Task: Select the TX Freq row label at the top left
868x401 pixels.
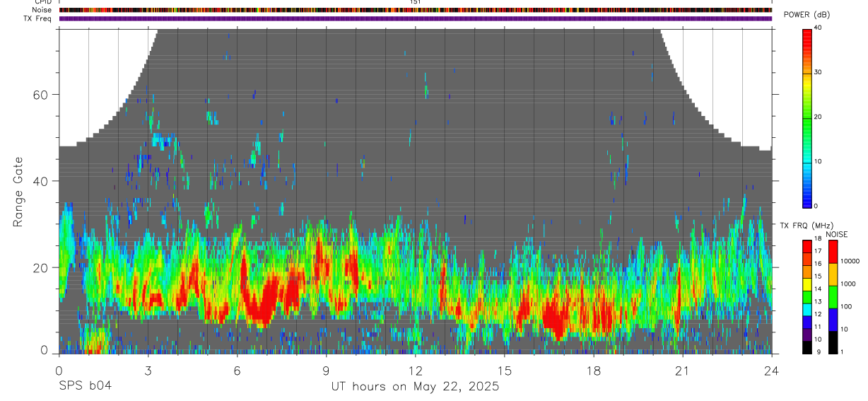Action: (38, 18)
